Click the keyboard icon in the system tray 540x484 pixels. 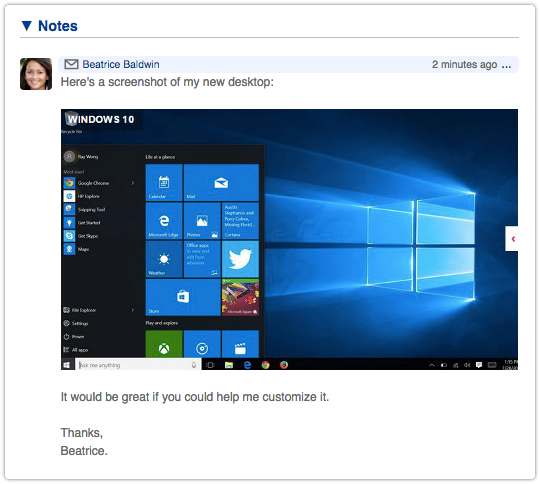tap(492, 365)
